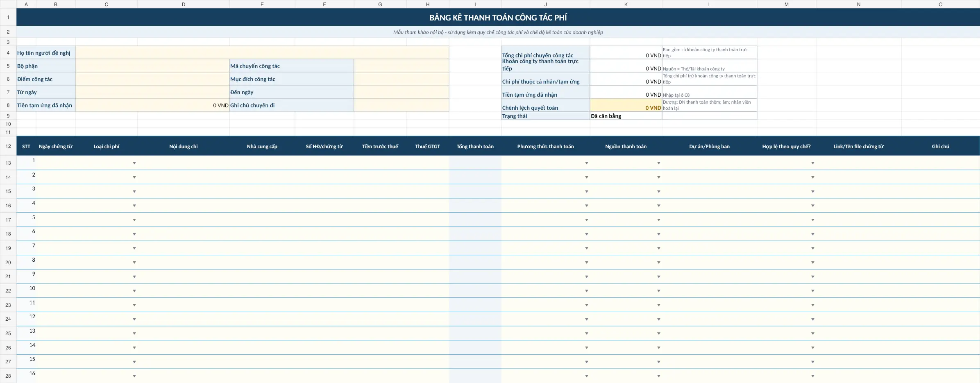Viewport: 980px width, 383px height.
Task: Click the Link/Tên file chứng từ header
Action: pyautogui.click(x=859, y=146)
